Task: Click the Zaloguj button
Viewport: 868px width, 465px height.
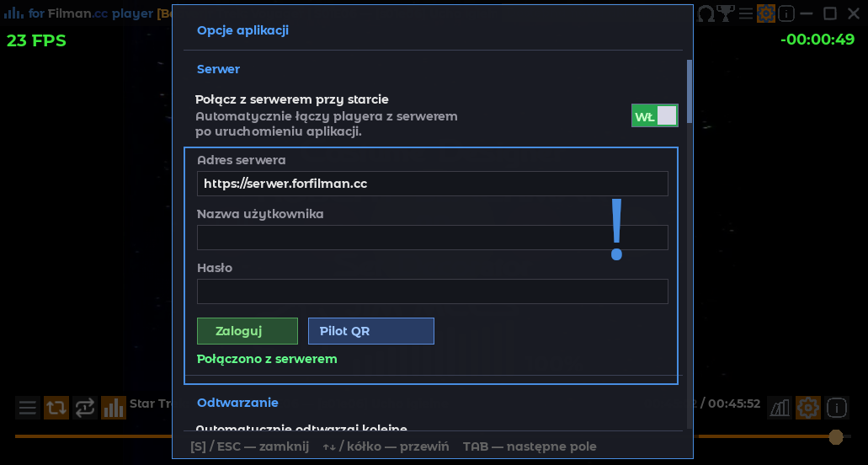Action: pyautogui.click(x=248, y=331)
